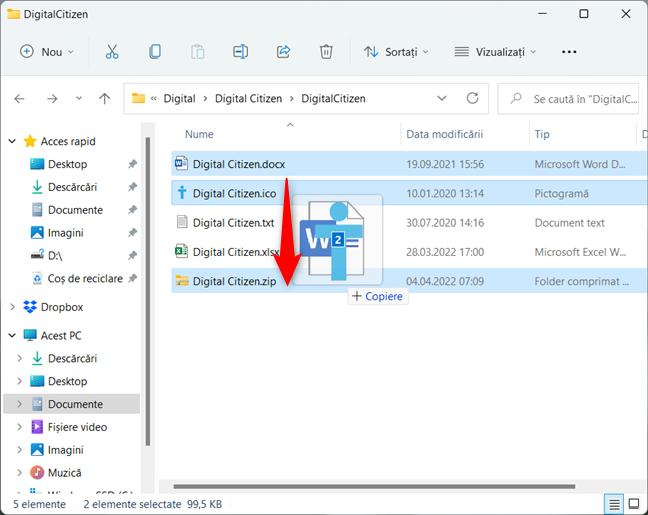This screenshot has height=515, width=648.
Task: Expand Descărcări under Acest PC
Action: [x=19, y=358]
